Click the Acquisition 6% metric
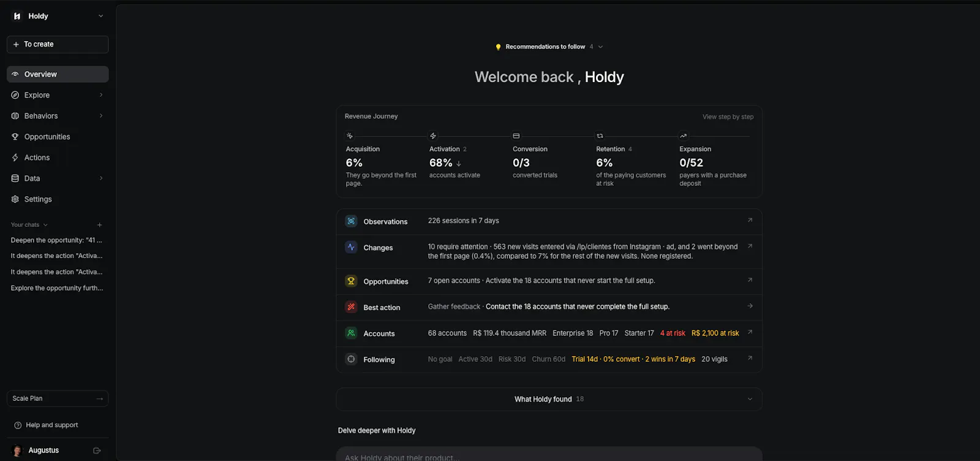The width and height of the screenshot is (980, 461). coord(354,162)
